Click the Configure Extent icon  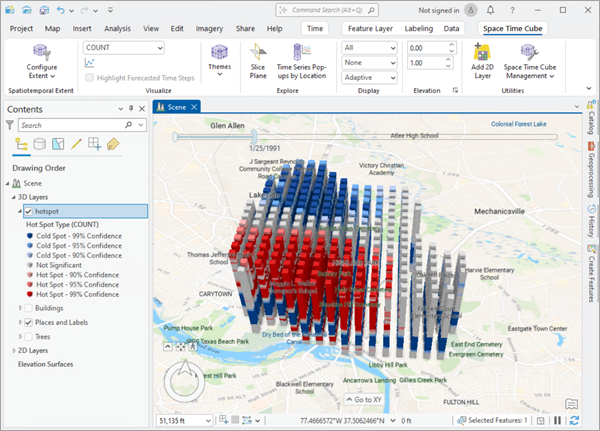click(41, 52)
